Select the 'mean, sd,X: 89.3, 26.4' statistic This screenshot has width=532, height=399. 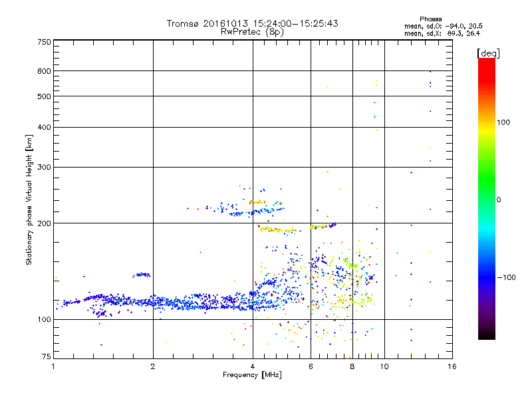(442, 33)
